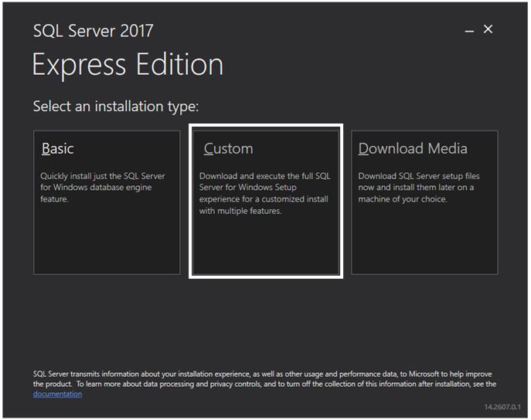Select the Custom installation type tile
Screen dimensions: 531x420
coord(266,202)
